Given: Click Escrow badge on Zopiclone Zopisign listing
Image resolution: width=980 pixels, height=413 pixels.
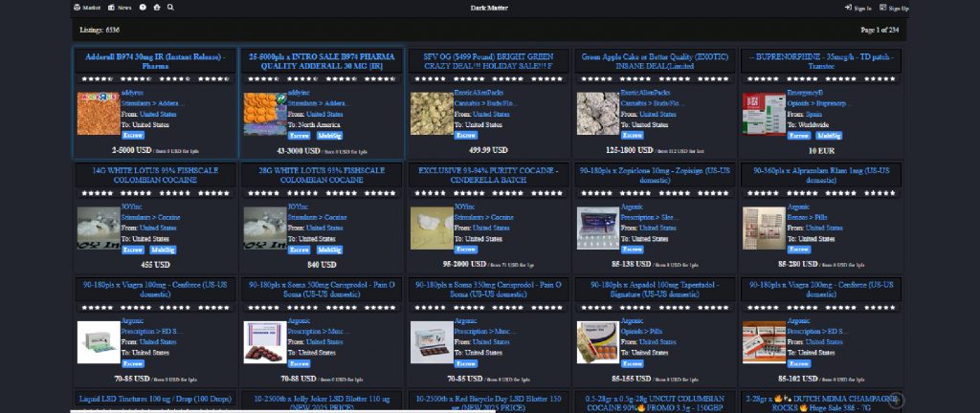Looking at the screenshot, I should pos(633,250).
